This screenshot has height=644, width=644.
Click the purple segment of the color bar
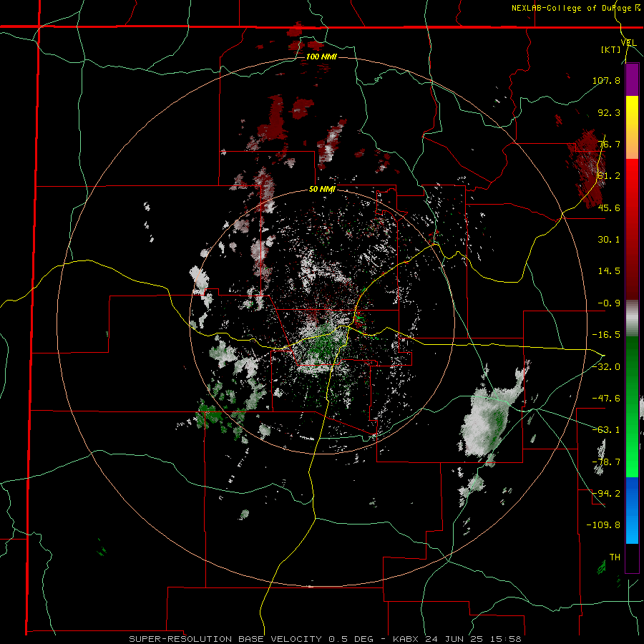click(632, 79)
